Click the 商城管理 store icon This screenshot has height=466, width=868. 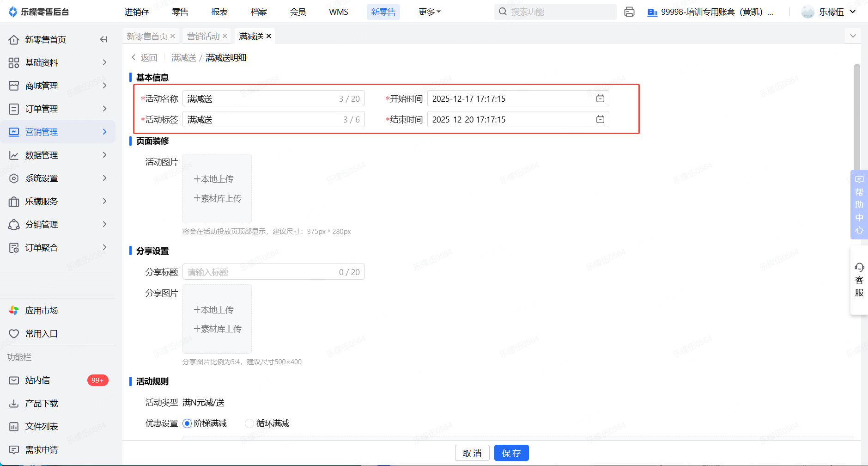pyautogui.click(x=14, y=86)
